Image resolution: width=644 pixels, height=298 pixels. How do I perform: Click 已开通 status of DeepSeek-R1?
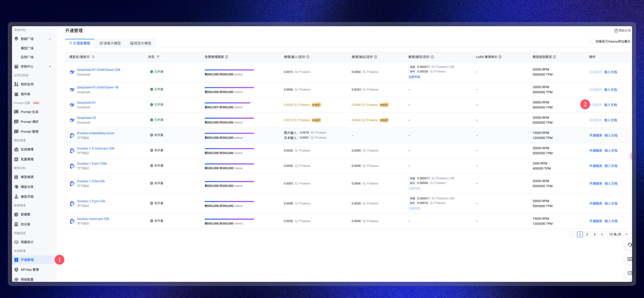tap(156, 105)
